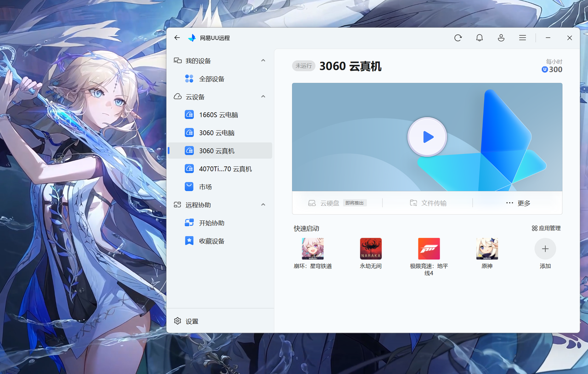Launch 极限竞速：地平线4 game icon
The width and height of the screenshot is (588, 374).
pyautogui.click(x=429, y=249)
